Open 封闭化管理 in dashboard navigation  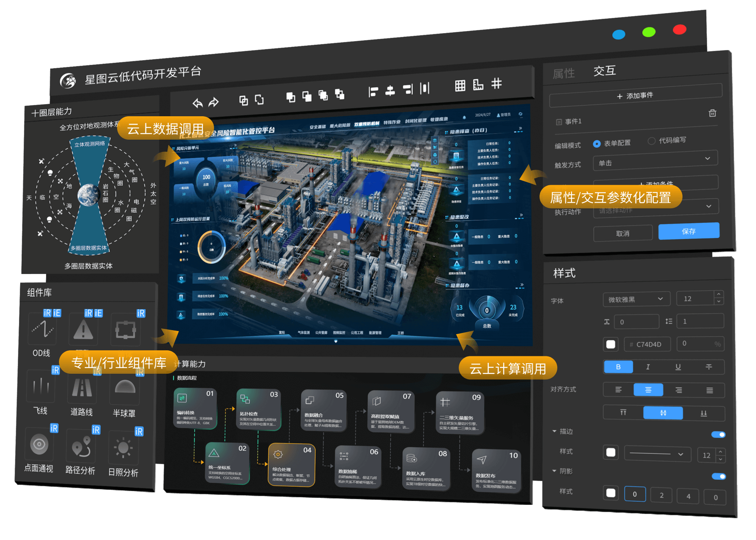tap(416, 121)
